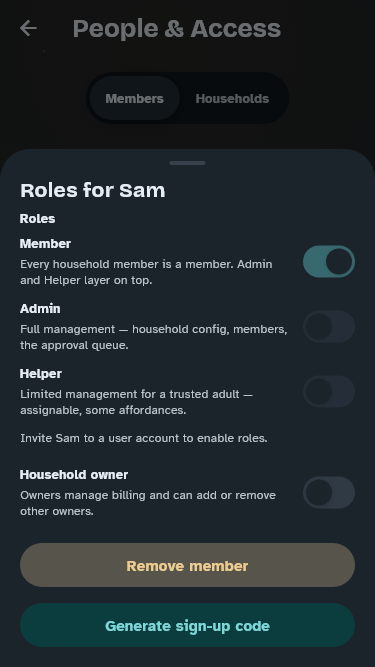This screenshot has width=375, height=667.
Task: Toggle the Helper role on
Action: click(329, 391)
